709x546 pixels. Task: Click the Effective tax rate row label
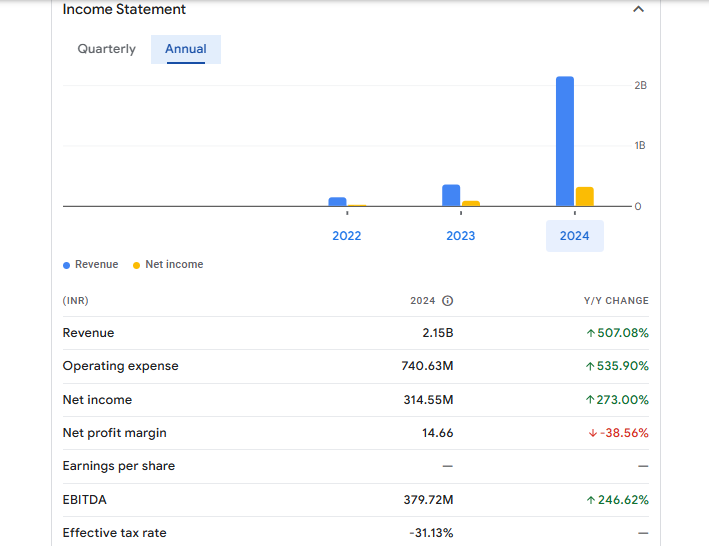point(114,533)
